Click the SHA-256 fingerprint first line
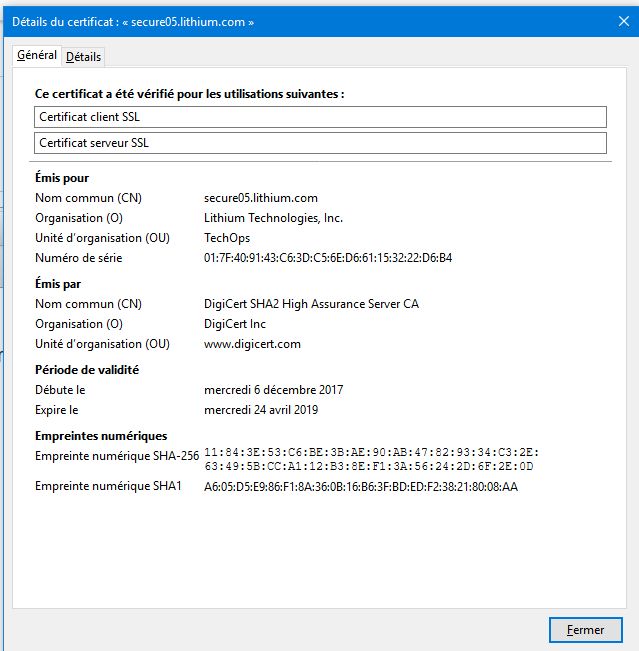Viewport: 639px width, 651px height. (370, 452)
